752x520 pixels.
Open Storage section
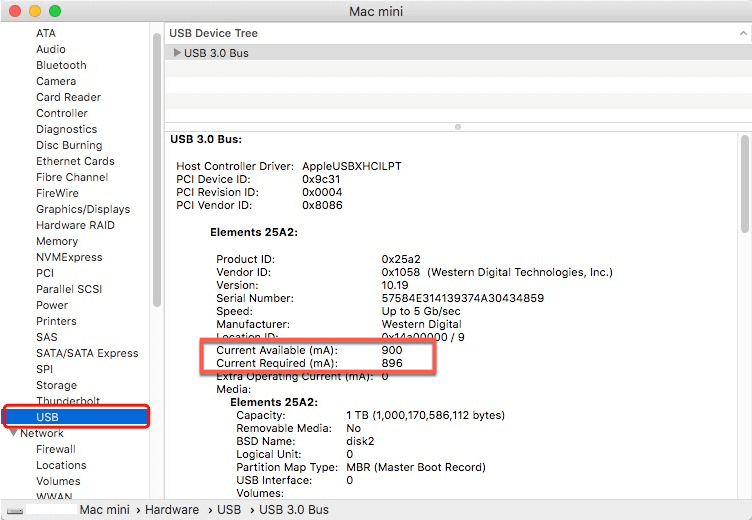[x=57, y=385]
